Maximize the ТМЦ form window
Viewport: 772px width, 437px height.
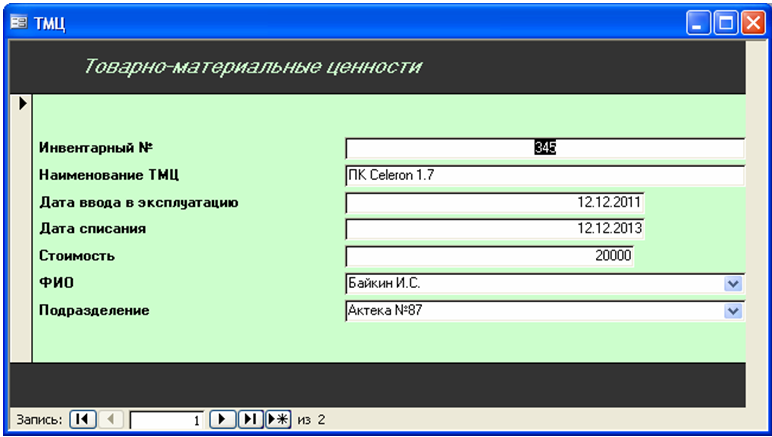tap(725, 23)
